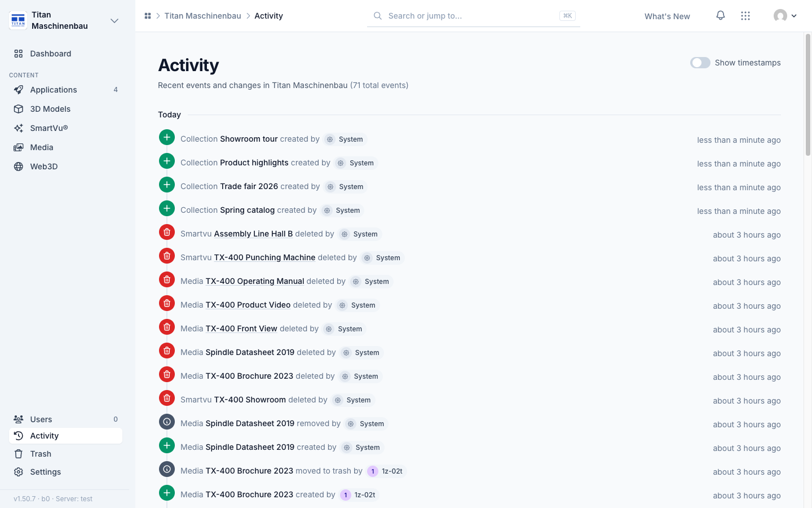Click the page vertical scrollbar
Image resolution: width=812 pixels, height=508 pixels.
[x=807, y=95]
